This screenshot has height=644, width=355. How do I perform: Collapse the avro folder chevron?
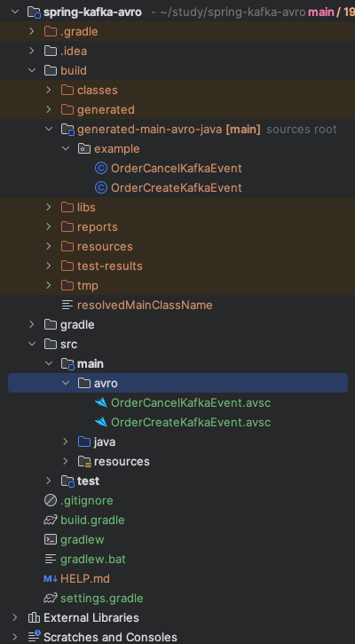coord(66,383)
